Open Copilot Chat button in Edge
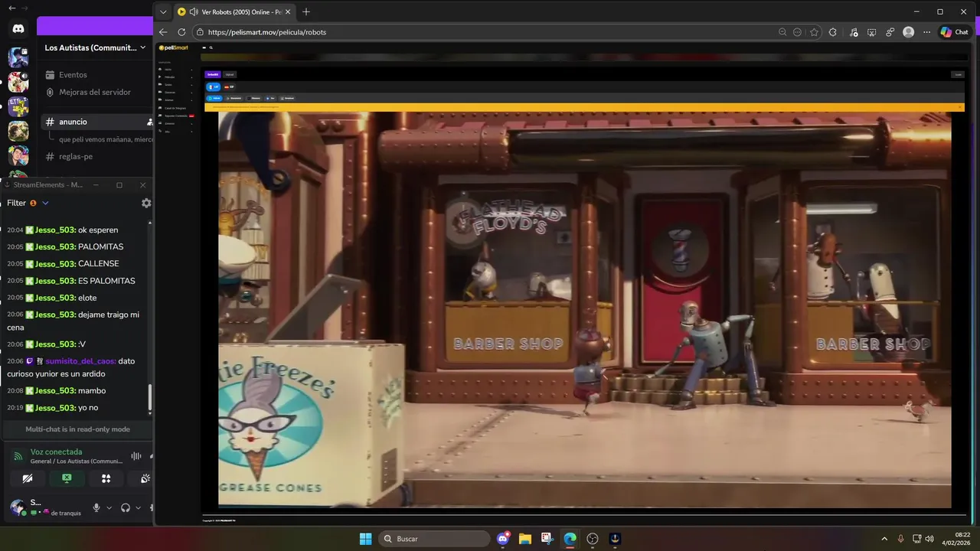Screen dimensions: 980x551 click(955, 32)
